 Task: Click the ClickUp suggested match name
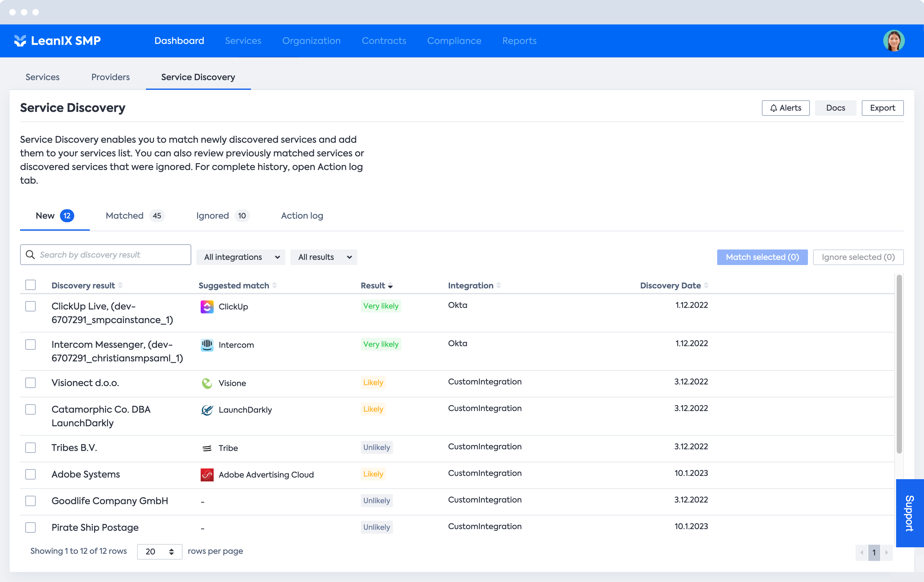(x=233, y=307)
